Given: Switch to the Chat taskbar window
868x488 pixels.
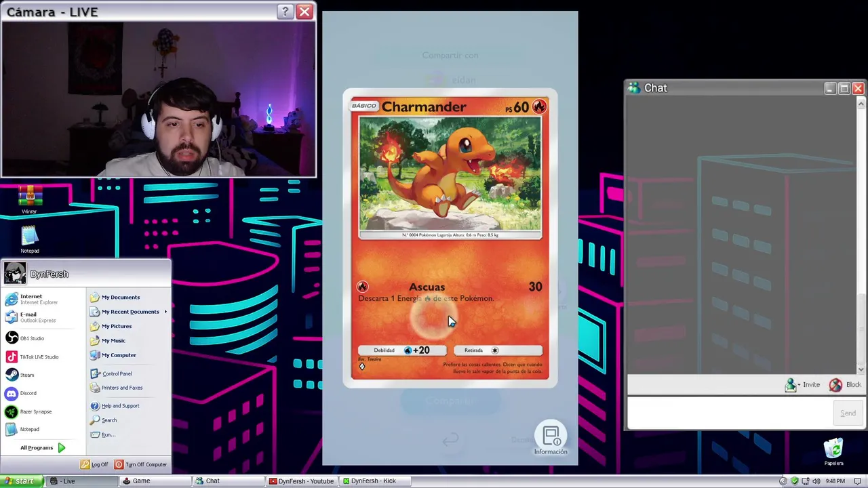Looking at the screenshot, I should 229,481.
